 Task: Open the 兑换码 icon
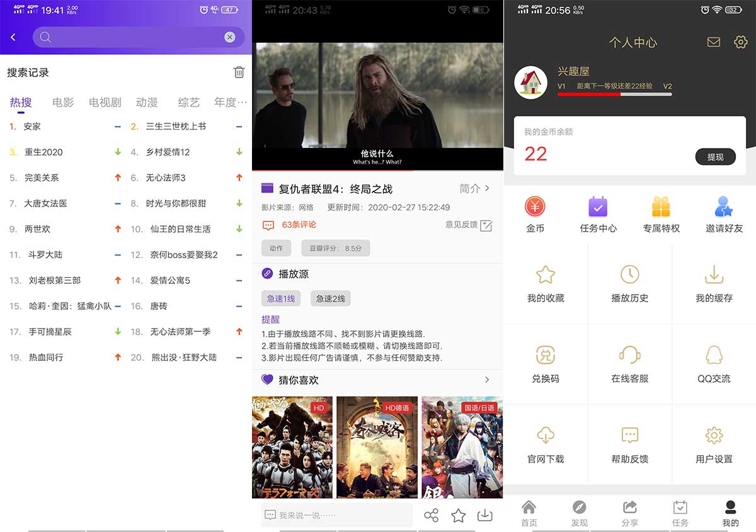pyautogui.click(x=546, y=355)
